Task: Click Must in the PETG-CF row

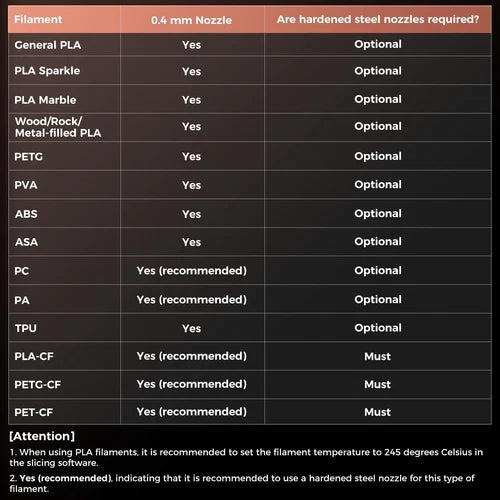Action: pos(377,384)
